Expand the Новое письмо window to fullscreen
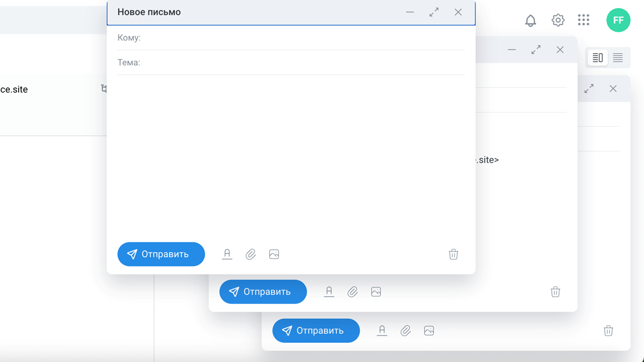 [x=434, y=12]
